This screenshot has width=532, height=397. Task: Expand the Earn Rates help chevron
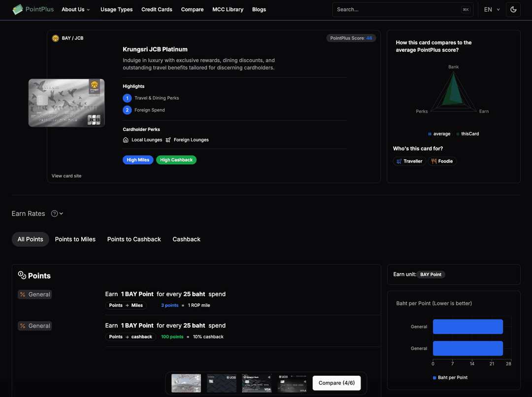point(61,213)
